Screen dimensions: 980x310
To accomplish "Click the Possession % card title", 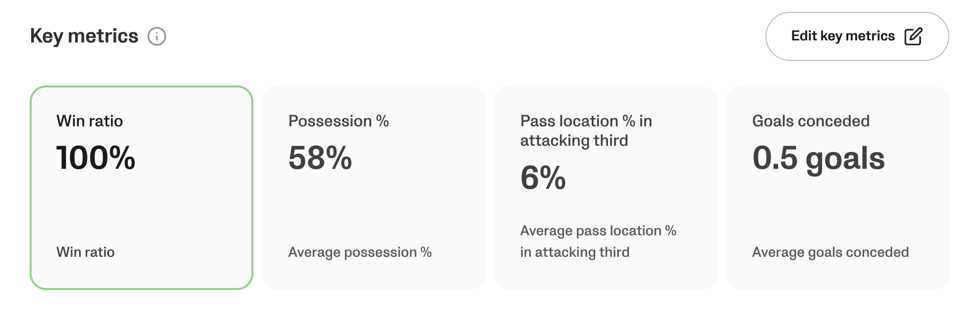I will 338,121.
